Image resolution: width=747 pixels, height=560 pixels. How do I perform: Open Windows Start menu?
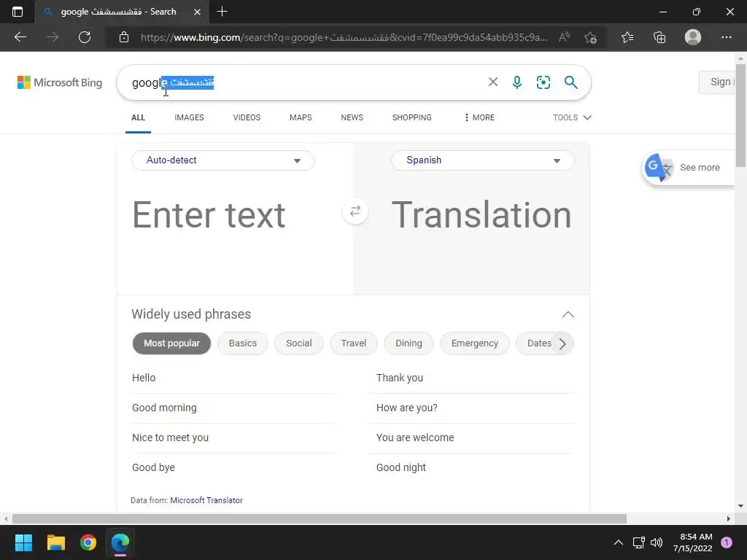23,542
